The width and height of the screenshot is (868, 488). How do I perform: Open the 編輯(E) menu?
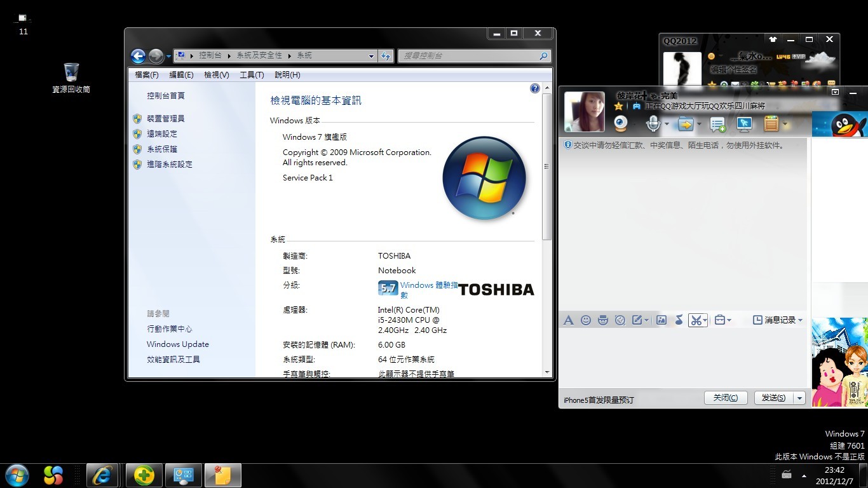(x=181, y=75)
